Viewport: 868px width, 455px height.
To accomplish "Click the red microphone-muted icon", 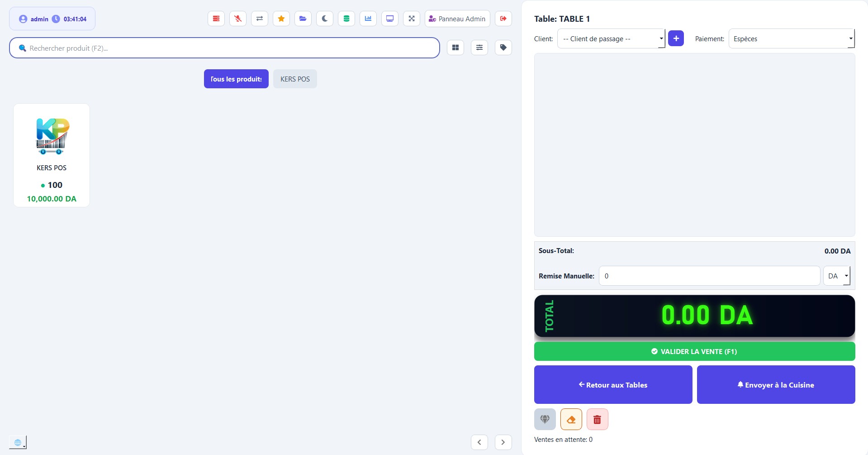I will click(238, 19).
